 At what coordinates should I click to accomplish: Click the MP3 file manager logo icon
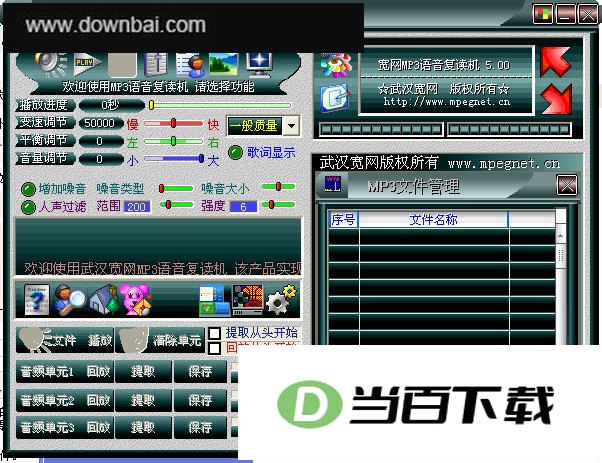pos(332,185)
